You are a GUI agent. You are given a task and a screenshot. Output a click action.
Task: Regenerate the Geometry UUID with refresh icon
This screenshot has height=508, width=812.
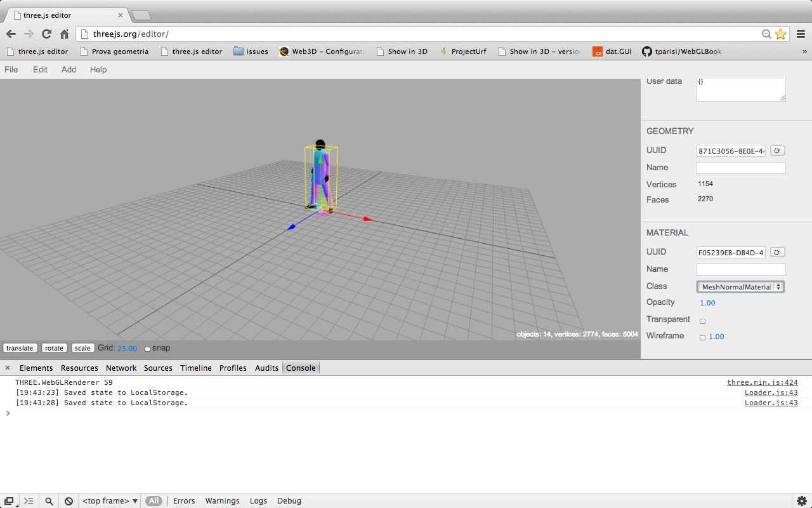click(778, 150)
